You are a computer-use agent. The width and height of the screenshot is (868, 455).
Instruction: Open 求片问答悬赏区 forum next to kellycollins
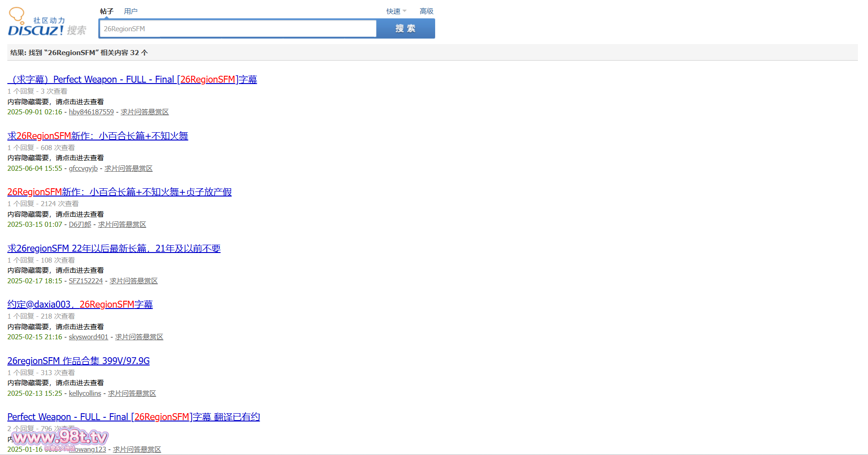tap(132, 393)
